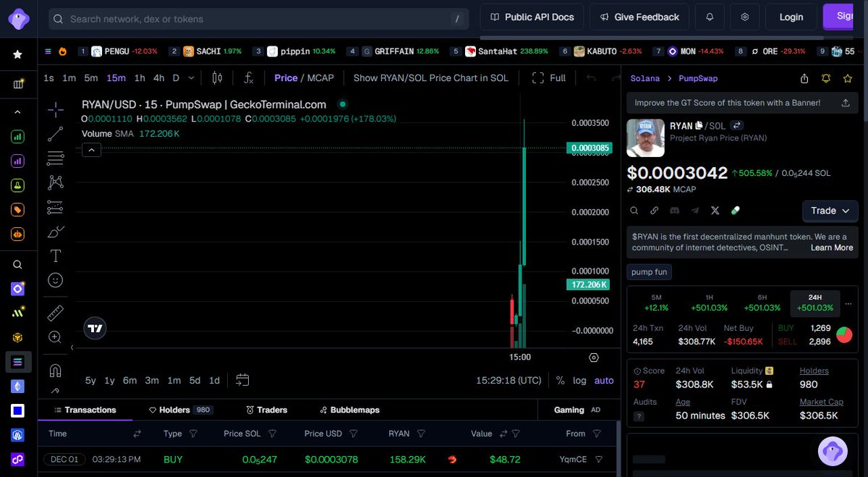Open the notifications bell in header

[x=710, y=17]
